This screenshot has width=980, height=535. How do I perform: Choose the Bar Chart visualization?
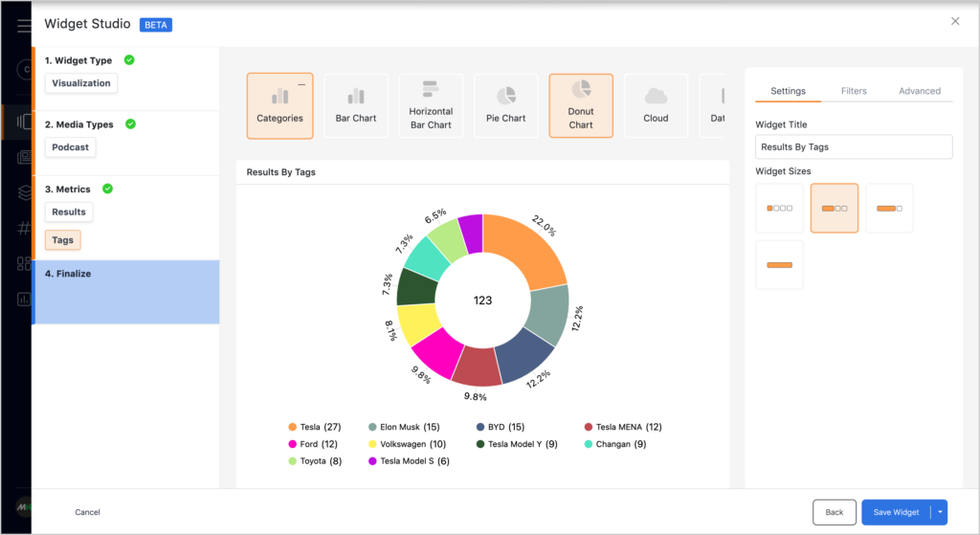pos(356,105)
